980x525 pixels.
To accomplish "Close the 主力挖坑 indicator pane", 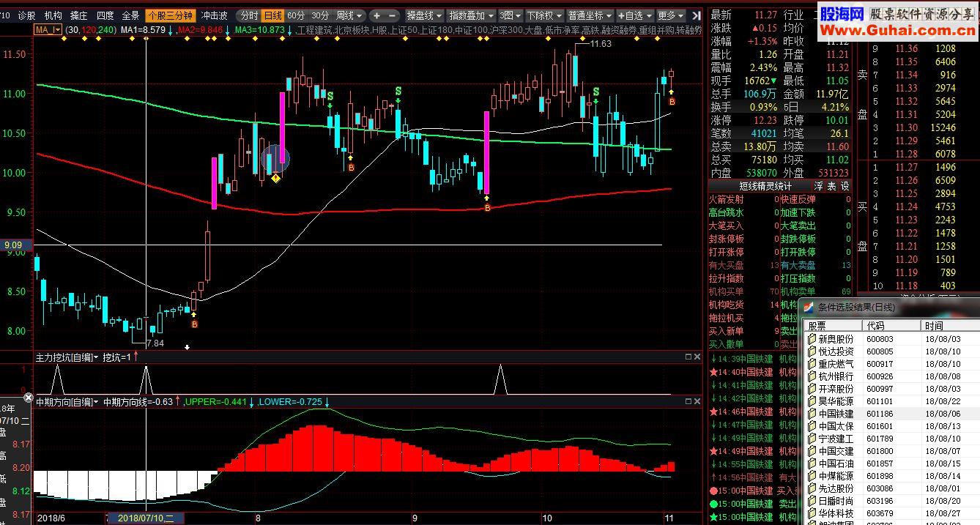I will [697, 357].
